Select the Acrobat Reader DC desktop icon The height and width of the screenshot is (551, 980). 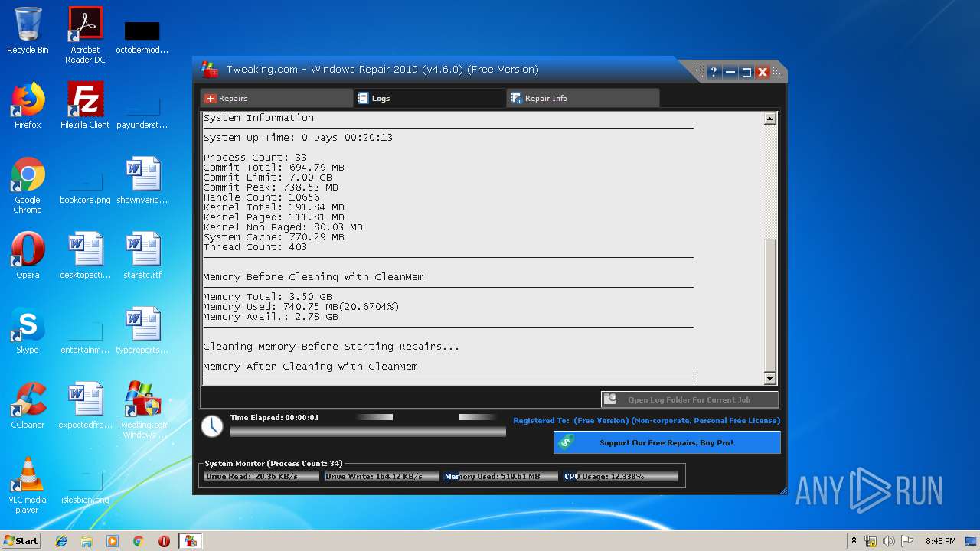85,35
